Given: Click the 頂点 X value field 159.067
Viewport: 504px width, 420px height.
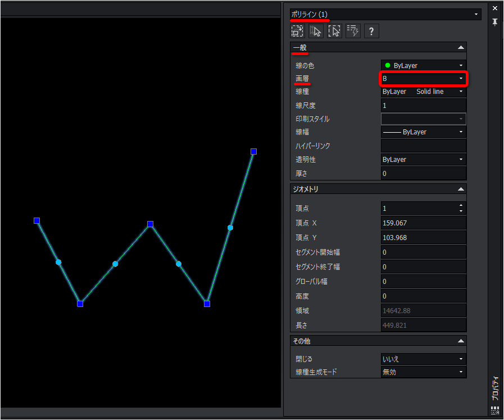Looking at the screenshot, I should coord(423,223).
